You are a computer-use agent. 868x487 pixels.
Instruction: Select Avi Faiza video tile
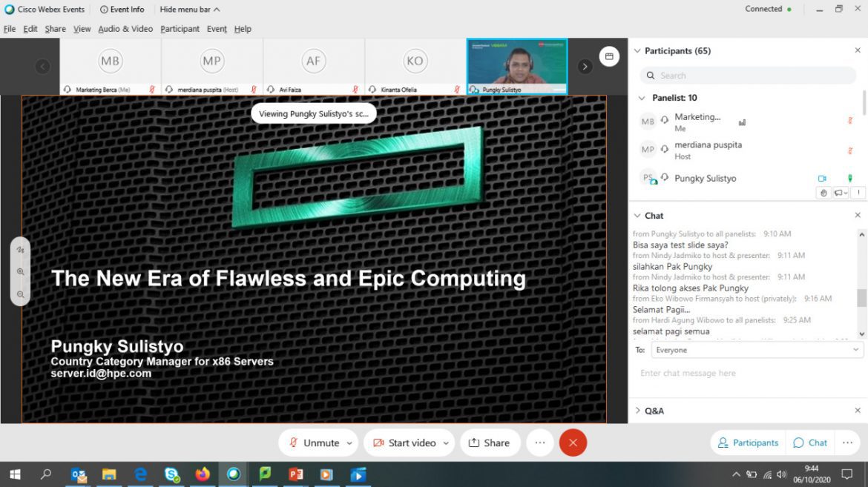pyautogui.click(x=314, y=67)
